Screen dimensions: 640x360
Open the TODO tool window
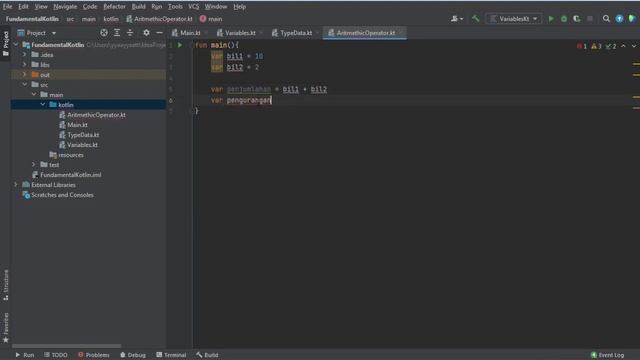tap(56, 355)
